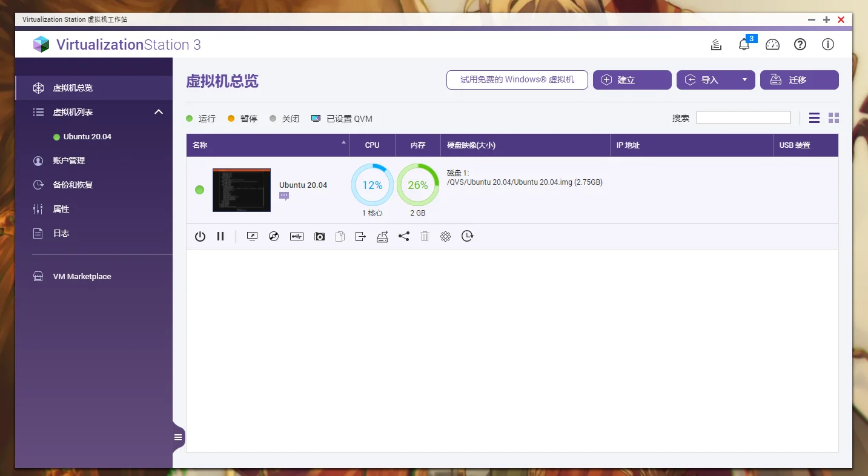
Task: Click the 内存 column header
Action: point(418,145)
